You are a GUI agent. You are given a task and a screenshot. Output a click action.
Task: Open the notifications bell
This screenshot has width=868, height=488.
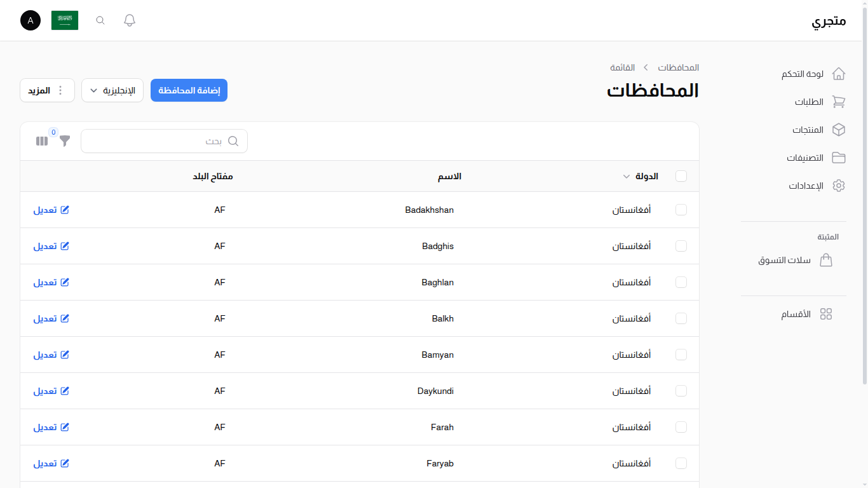click(x=129, y=20)
